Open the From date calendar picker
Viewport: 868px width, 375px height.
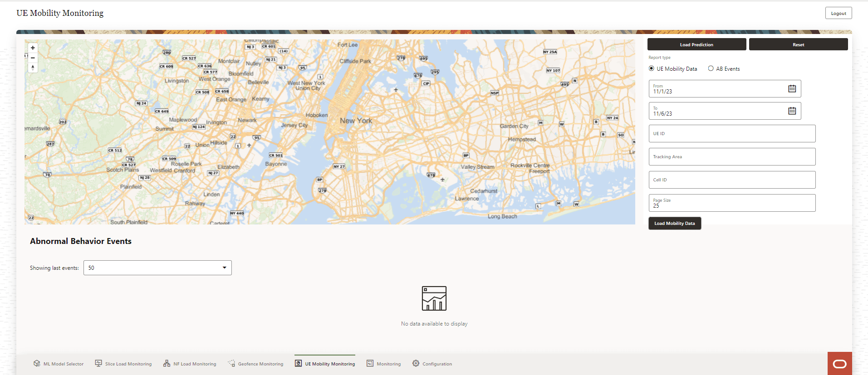792,88
